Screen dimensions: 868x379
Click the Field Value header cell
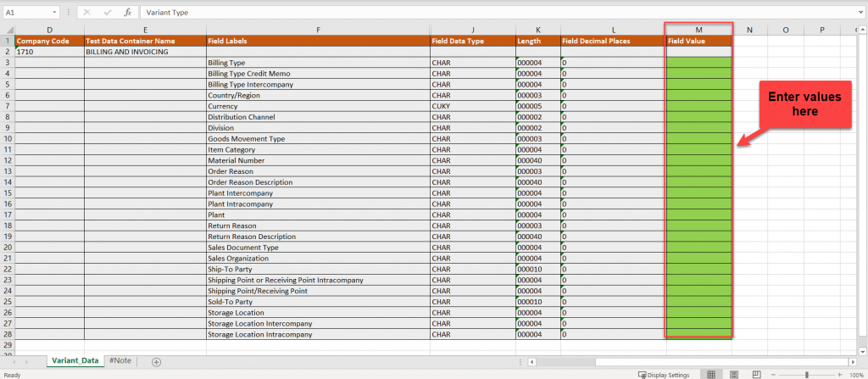699,41
